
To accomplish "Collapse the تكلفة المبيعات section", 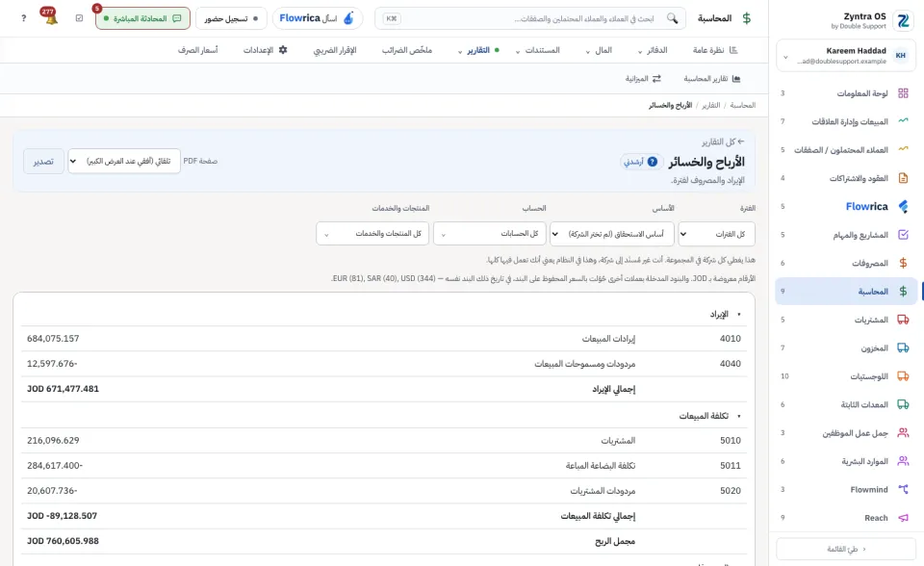I will [709, 416].
